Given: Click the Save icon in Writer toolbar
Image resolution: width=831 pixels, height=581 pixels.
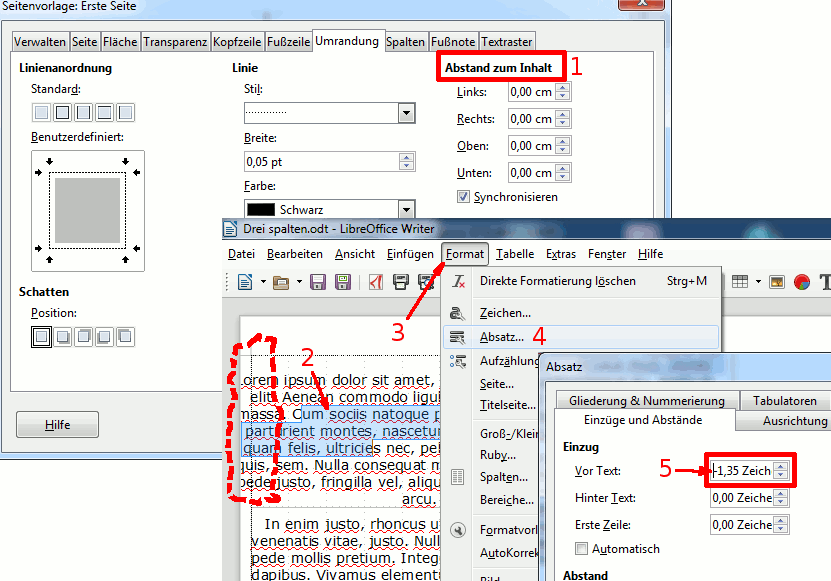Looking at the screenshot, I should tap(318, 282).
